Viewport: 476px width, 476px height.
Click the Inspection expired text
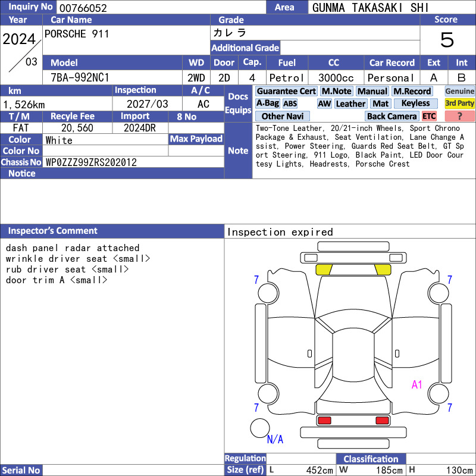tap(280, 232)
